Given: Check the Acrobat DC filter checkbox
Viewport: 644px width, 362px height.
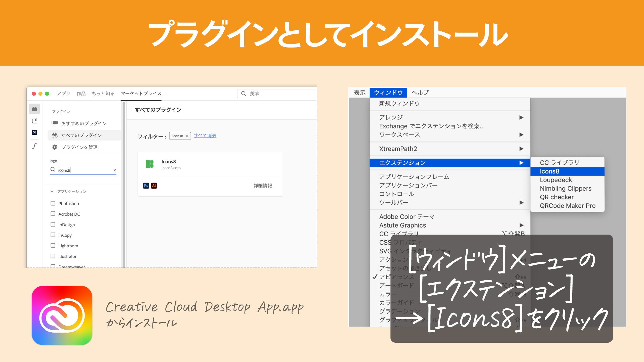Looking at the screenshot, I should (x=53, y=214).
